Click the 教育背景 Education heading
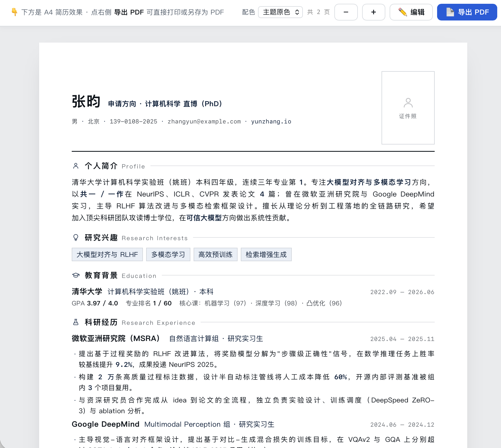This screenshot has height=448, width=501. tap(121, 275)
